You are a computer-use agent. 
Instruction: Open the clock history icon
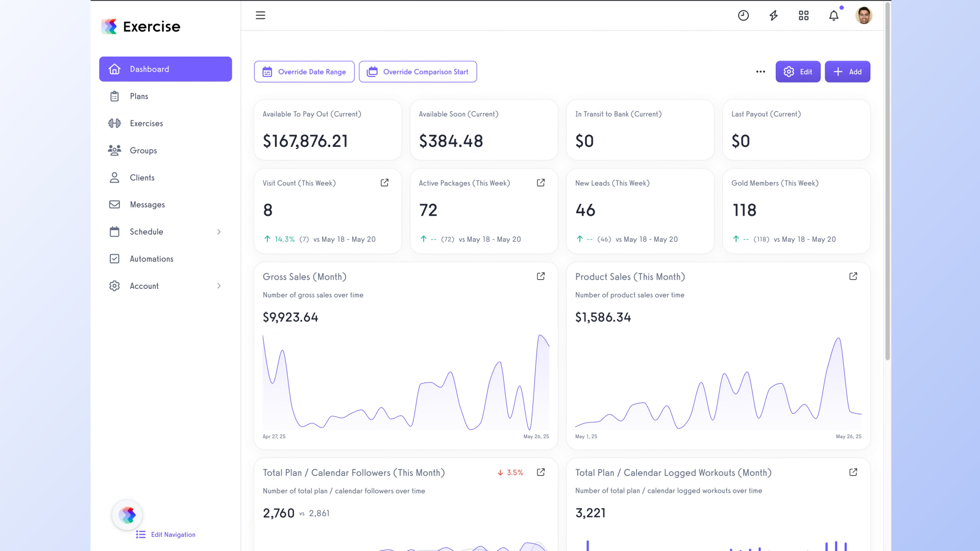[x=743, y=15]
